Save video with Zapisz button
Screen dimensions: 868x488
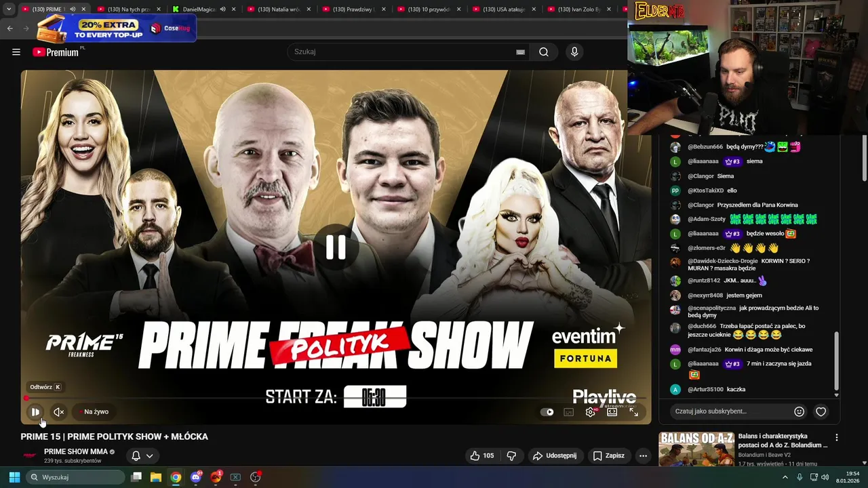click(608, 455)
